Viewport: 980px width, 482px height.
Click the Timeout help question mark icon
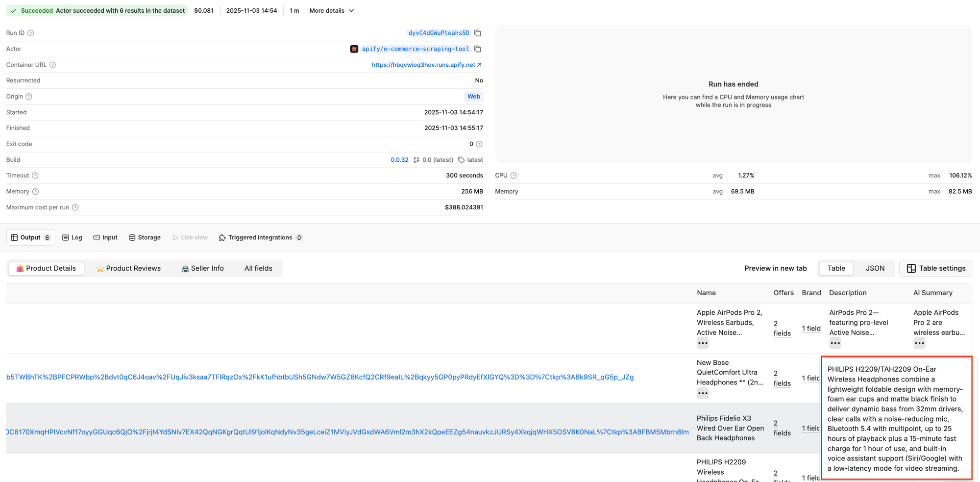(x=34, y=175)
